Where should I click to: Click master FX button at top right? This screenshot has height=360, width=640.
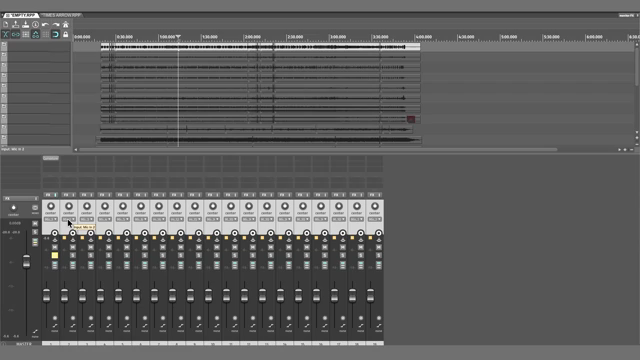pyautogui.click(x=627, y=16)
